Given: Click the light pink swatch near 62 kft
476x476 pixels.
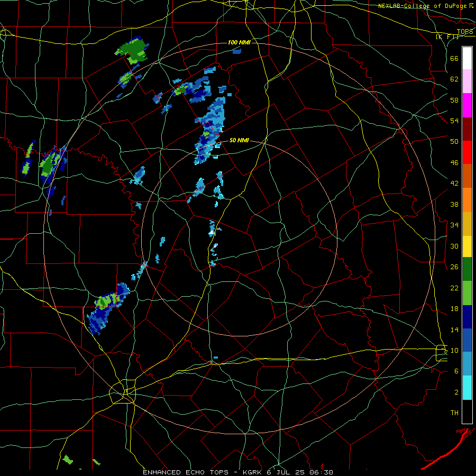Looking at the screenshot, I should pyautogui.click(x=467, y=81).
